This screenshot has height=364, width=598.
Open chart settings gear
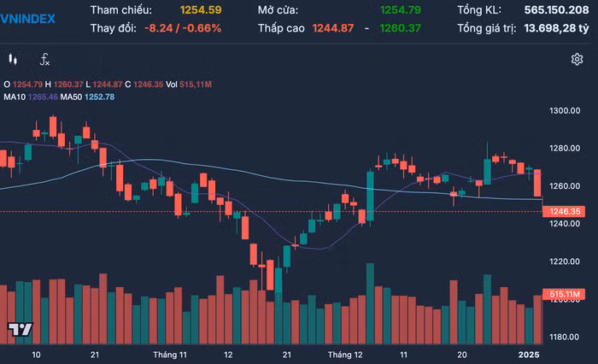click(x=577, y=59)
